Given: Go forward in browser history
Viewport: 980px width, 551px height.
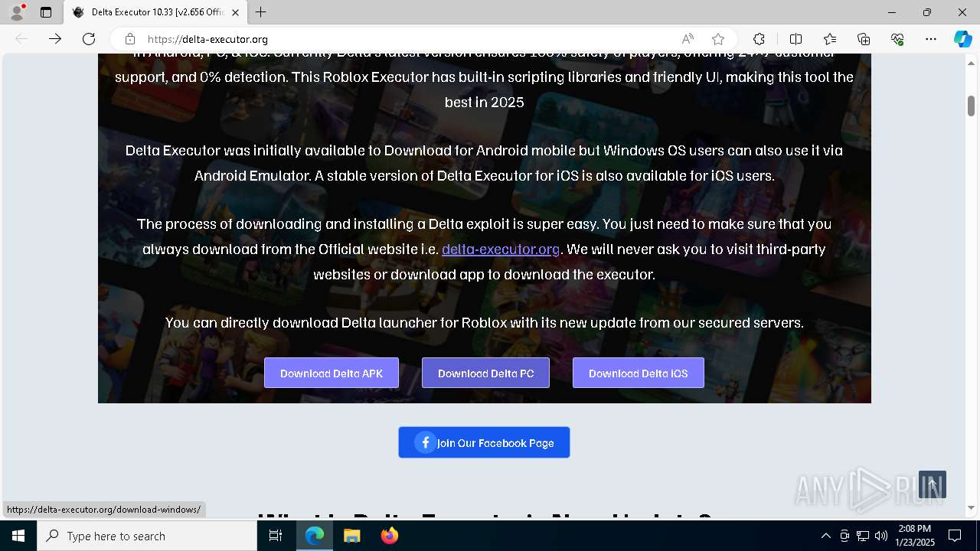Looking at the screenshot, I should (55, 39).
